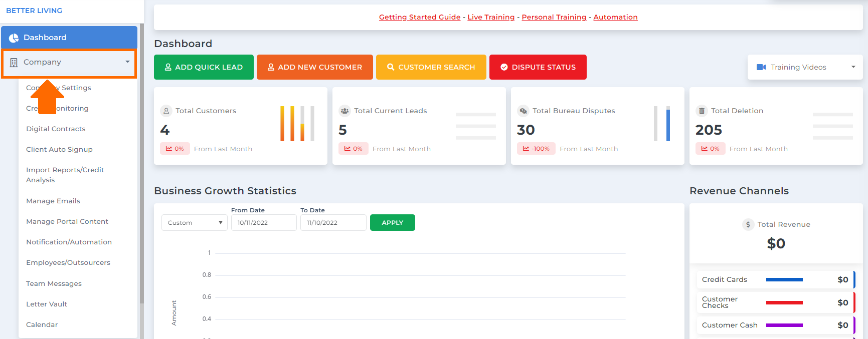Click the Customer Search button
This screenshot has width=868, height=339.
click(431, 67)
